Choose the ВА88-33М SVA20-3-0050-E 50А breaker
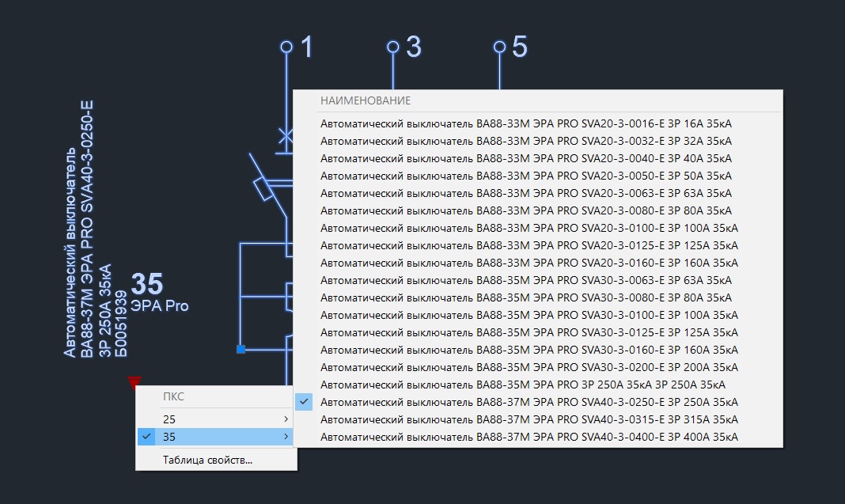Viewport: 845px width, 504px height. coord(538,176)
